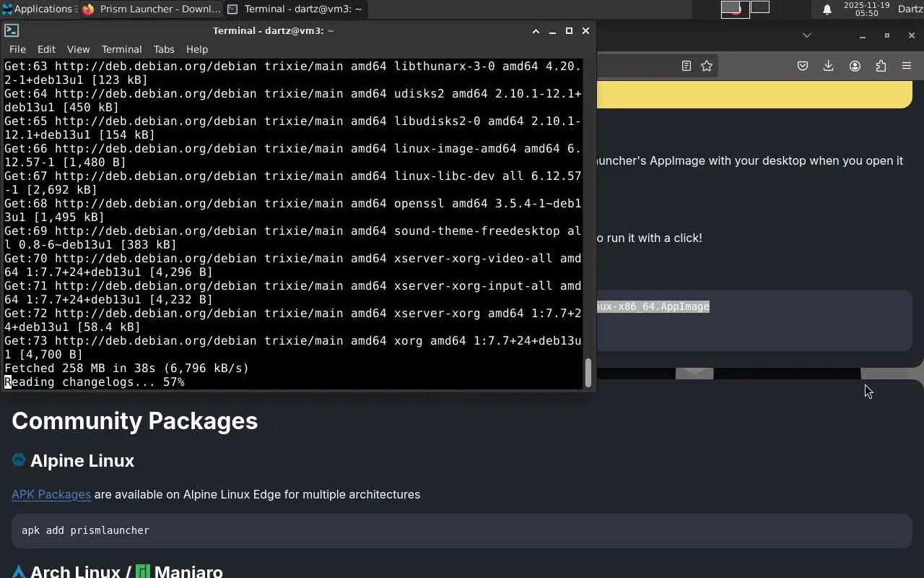The image size is (924, 578).
Task: Click the 'apk add prismlauncher' code block
Action: tap(462, 530)
